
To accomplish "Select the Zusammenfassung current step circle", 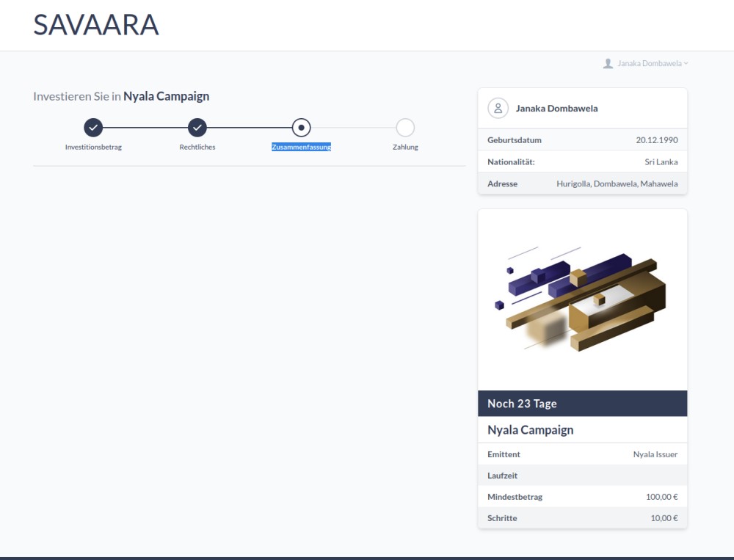I will click(301, 128).
